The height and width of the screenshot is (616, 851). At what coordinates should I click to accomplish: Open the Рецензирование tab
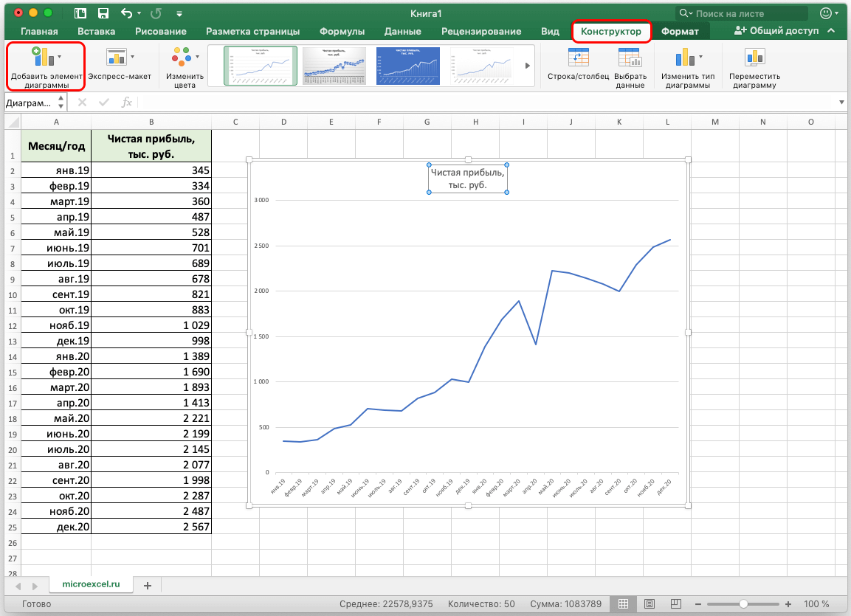pos(481,32)
